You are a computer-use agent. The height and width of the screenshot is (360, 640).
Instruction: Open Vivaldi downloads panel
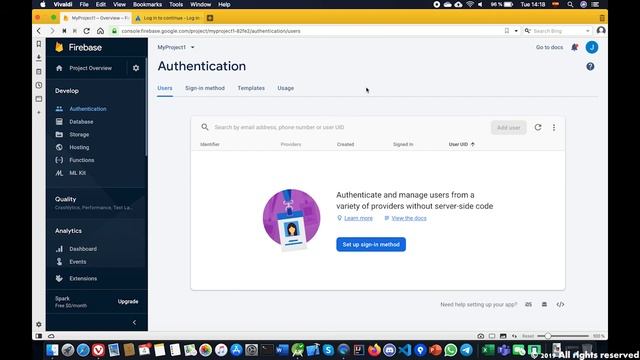(x=39, y=58)
